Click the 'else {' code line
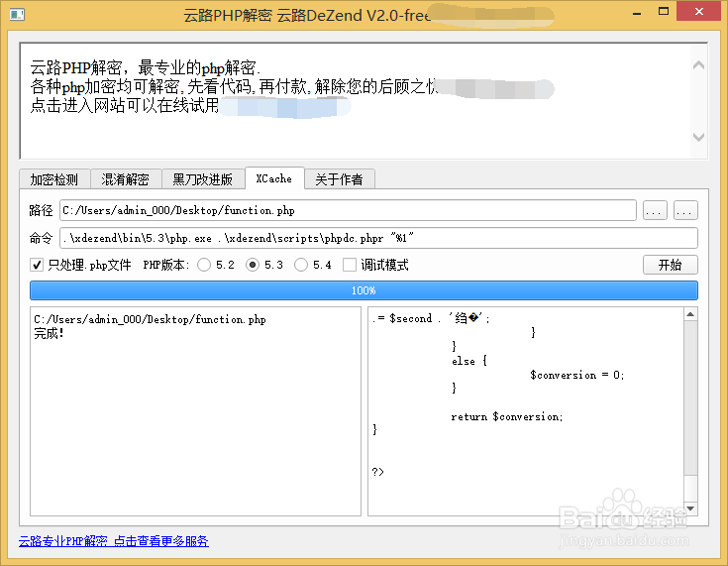This screenshot has width=728, height=566. (468, 361)
